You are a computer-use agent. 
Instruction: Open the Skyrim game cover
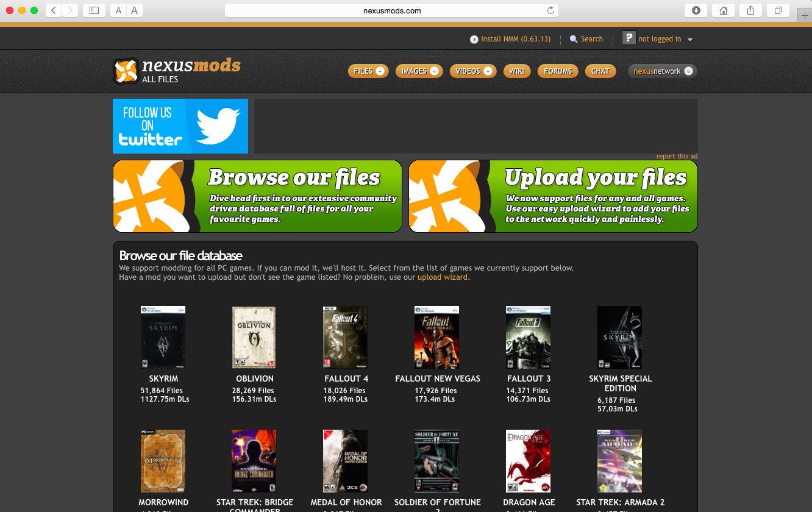(x=163, y=338)
